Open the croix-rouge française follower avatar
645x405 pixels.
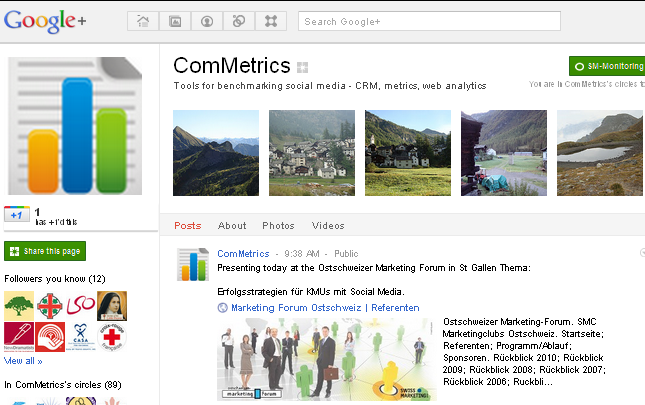point(112,337)
